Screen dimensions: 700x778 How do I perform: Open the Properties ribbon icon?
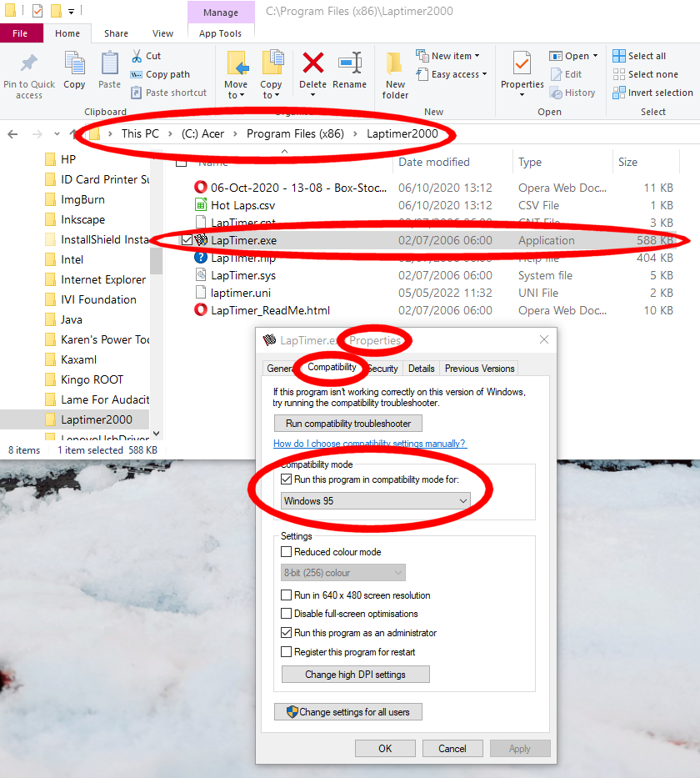pos(522,64)
